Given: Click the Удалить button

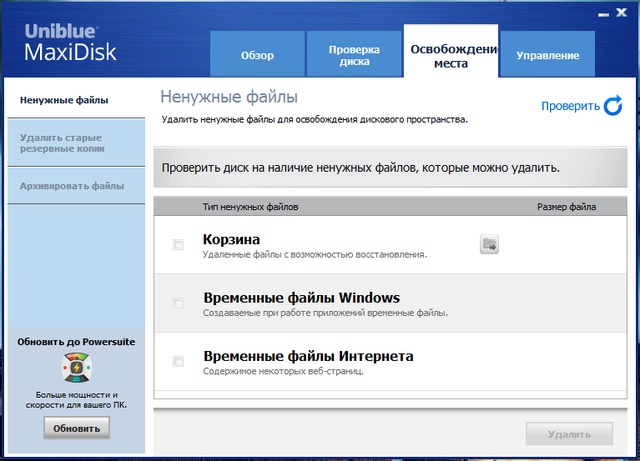Looking at the screenshot, I should (x=569, y=434).
